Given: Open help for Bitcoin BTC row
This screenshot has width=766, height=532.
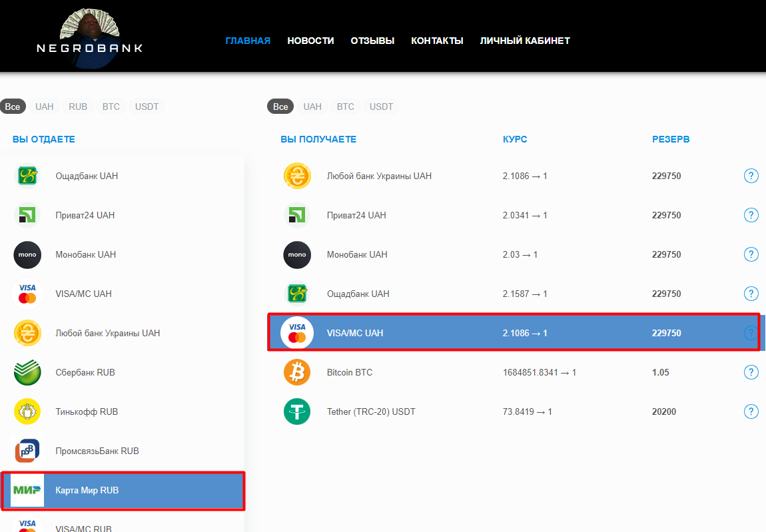Looking at the screenshot, I should pyautogui.click(x=751, y=372).
